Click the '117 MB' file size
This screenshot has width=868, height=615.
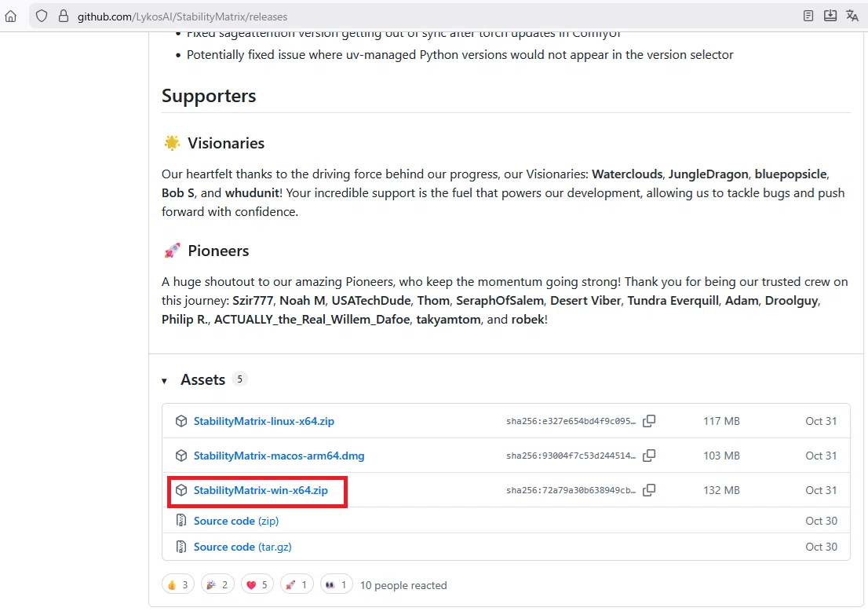721,421
